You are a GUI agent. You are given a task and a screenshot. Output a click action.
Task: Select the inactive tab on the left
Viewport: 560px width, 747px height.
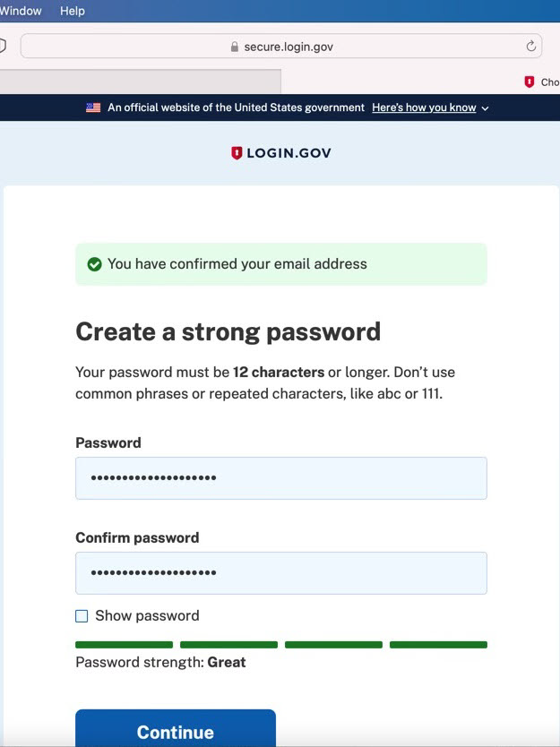[140, 82]
